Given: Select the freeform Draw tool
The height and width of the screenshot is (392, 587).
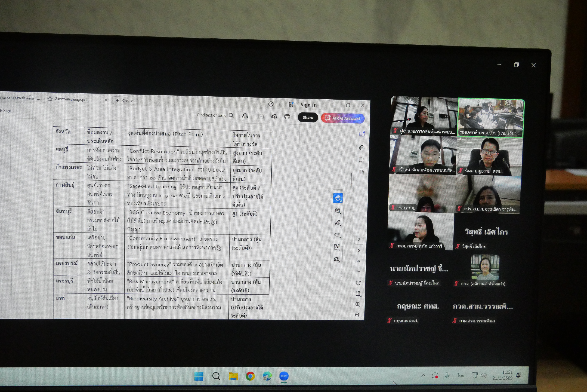Looking at the screenshot, I should click(337, 234).
